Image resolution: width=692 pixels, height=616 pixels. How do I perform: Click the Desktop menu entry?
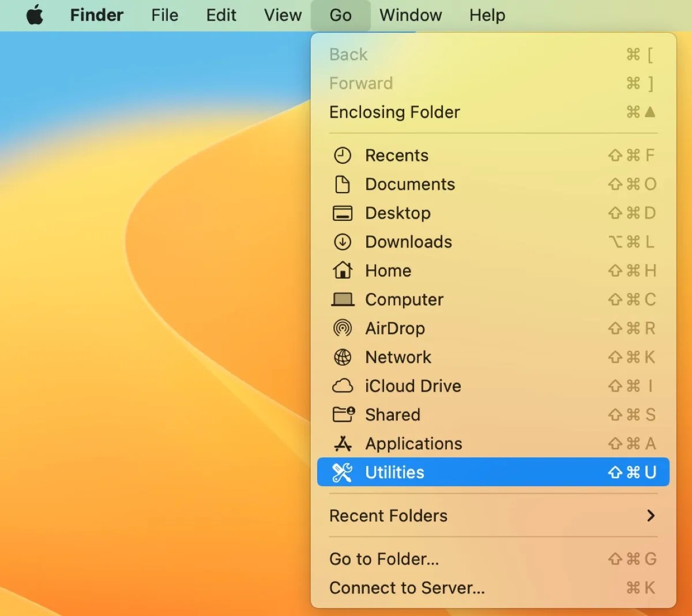[397, 213]
